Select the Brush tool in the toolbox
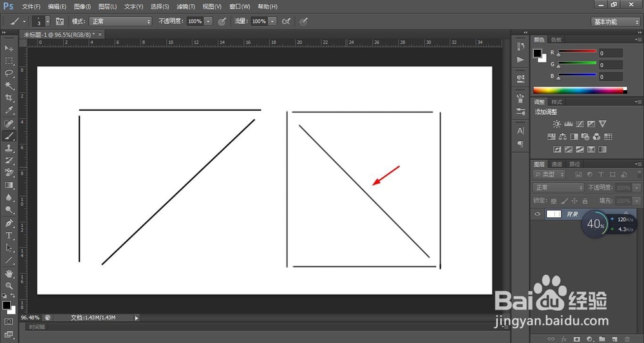Viewport: 644px width, 343px height. tap(8, 136)
